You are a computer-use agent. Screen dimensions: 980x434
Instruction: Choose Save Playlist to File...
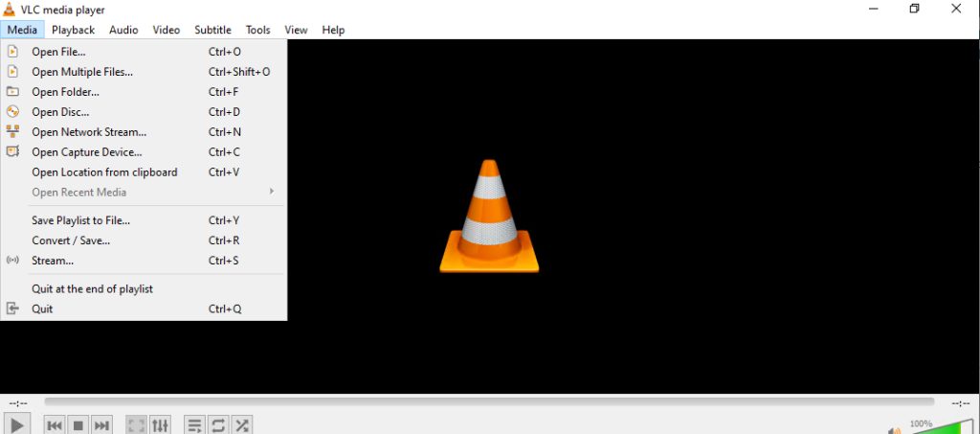(x=144, y=220)
